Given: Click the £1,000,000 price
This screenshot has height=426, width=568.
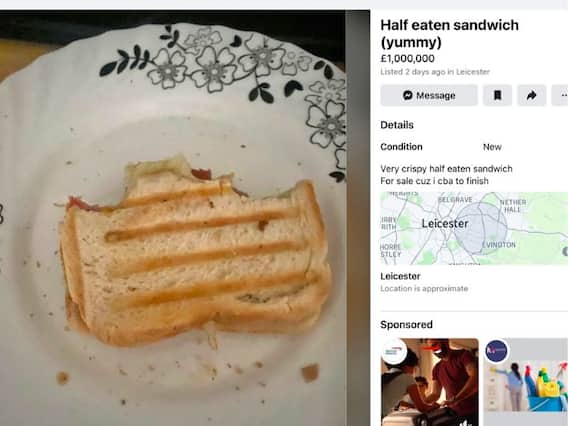Looking at the screenshot, I should (x=408, y=58).
